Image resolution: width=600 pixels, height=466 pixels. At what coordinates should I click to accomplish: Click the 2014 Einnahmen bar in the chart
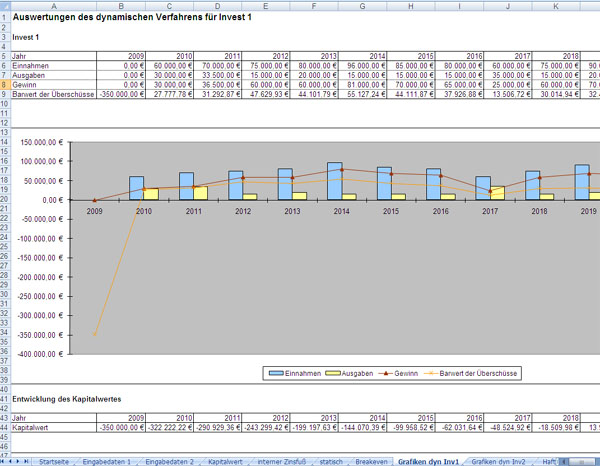click(335, 181)
